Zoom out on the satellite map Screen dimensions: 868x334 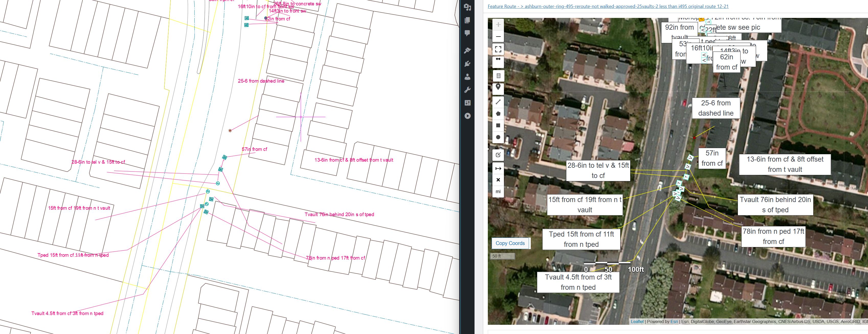[x=498, y=36]
